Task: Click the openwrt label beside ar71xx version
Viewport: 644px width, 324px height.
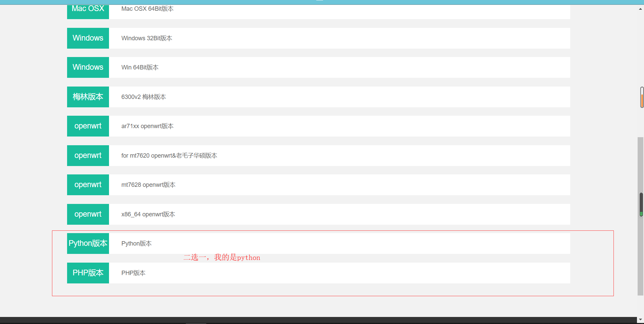Action: tap(88, 126)
